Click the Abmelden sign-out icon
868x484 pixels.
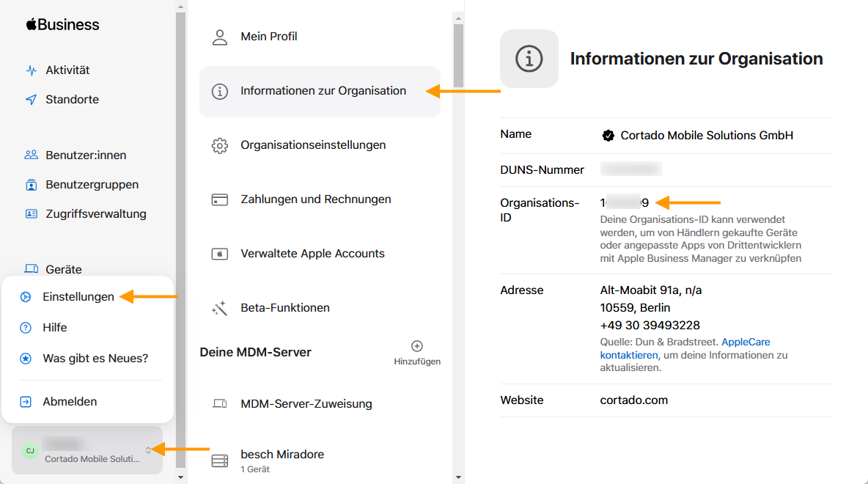click(x=26, y=402)
